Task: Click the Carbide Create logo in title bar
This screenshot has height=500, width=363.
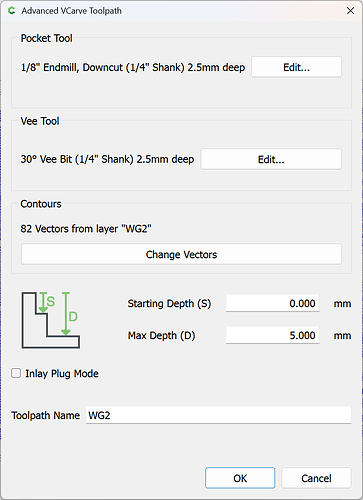Action: tap(12, 11)
